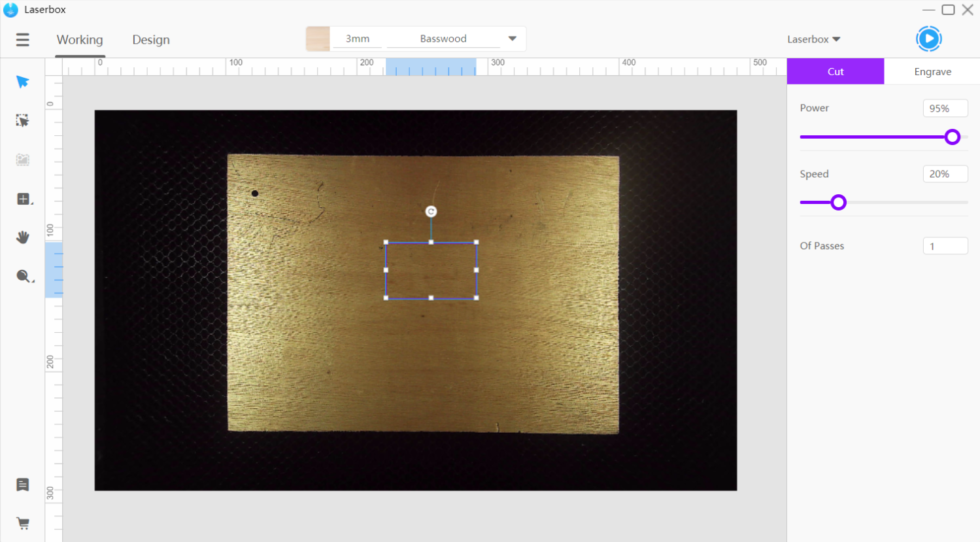Screen dimensions: 980x542
Task: Open the hamburger menu
Action: [x=22, y=40]
